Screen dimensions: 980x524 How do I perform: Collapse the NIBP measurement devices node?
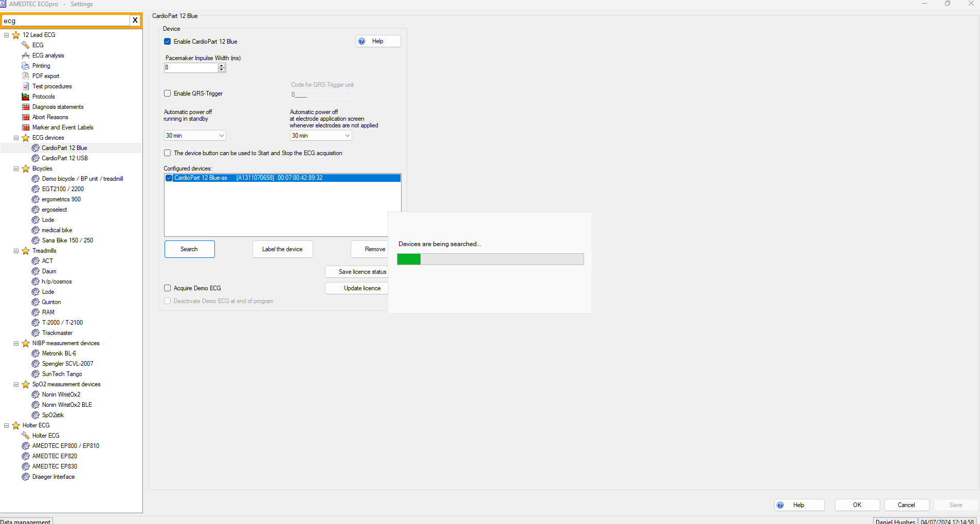(x=16, y=343)
